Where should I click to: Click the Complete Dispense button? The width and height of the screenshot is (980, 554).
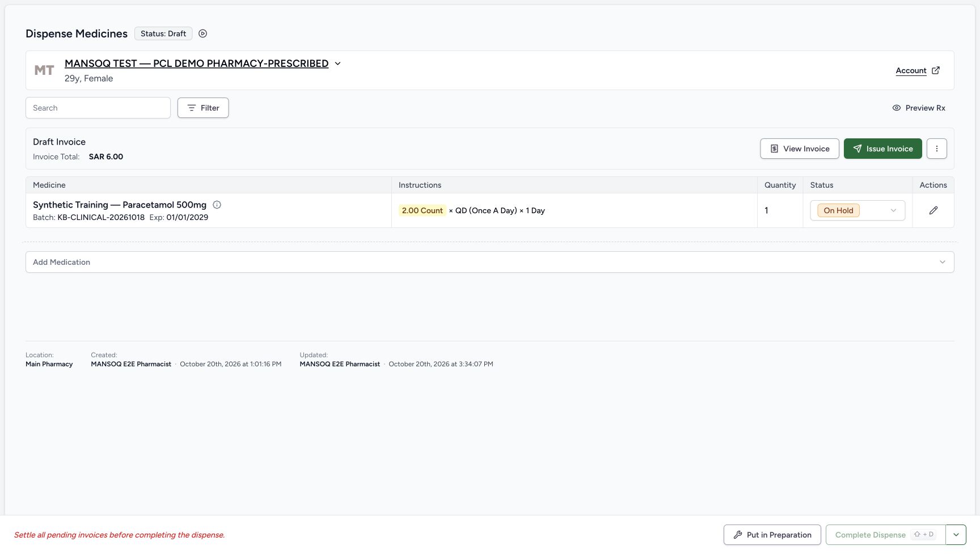(x=886, y=535)
